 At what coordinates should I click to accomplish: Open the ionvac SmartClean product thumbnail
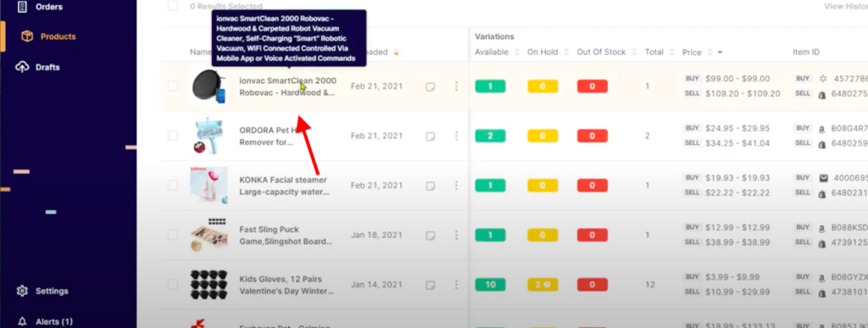209,86
